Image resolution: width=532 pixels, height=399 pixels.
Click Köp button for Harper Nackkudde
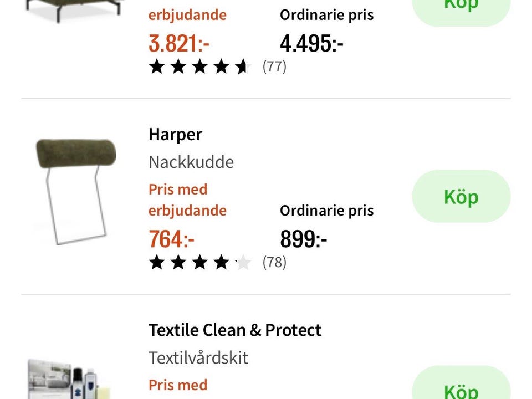[x=461, y=197]
